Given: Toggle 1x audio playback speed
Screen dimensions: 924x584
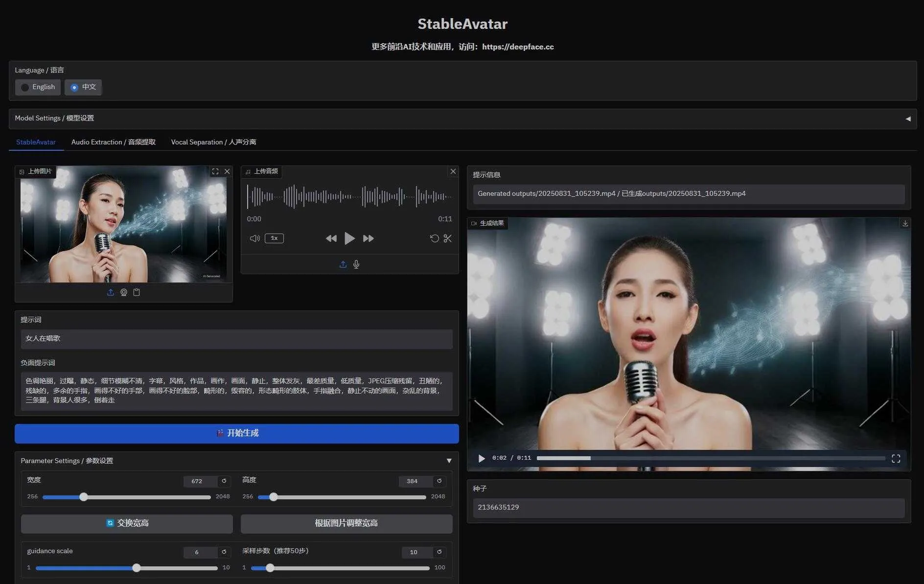Looking at the screenshot, I should tap(274, 238).
